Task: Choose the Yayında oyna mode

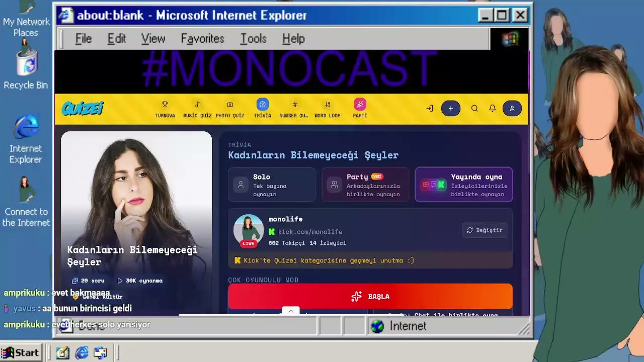Action: [x=464, y=185]
